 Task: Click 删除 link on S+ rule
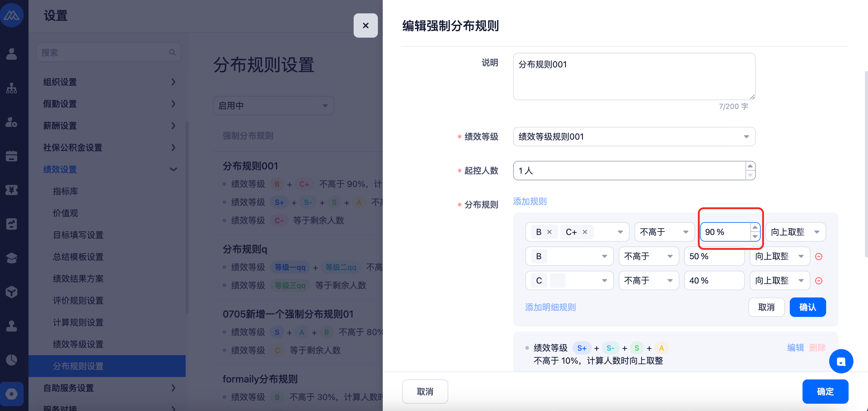[817, 348]
